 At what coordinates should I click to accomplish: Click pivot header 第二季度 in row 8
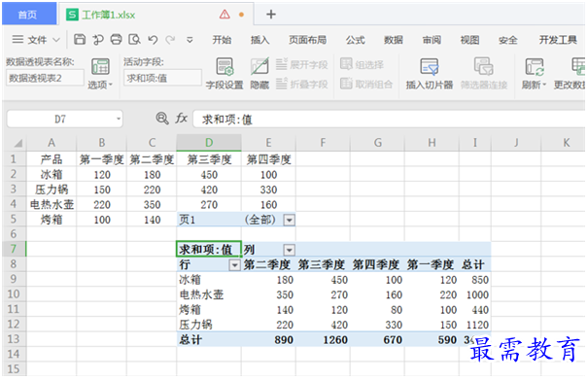click(x=267, y=265)
